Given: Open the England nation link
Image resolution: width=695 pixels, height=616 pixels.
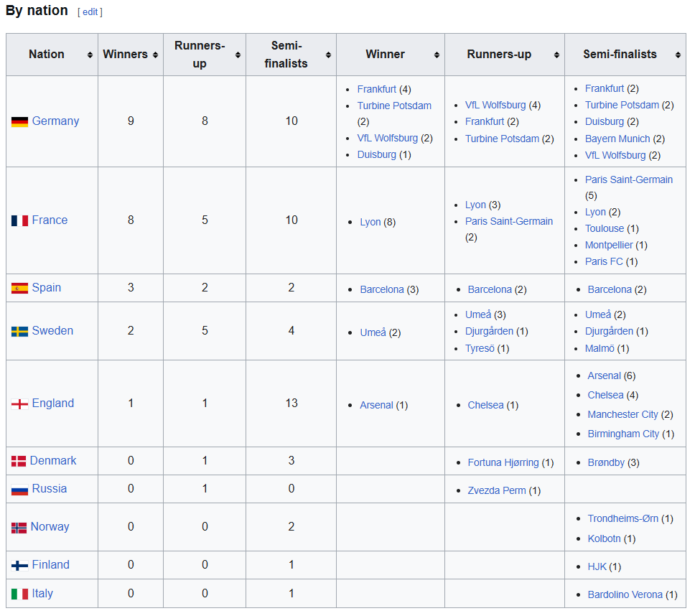Looking at the screenshot, I should (52, 403).
